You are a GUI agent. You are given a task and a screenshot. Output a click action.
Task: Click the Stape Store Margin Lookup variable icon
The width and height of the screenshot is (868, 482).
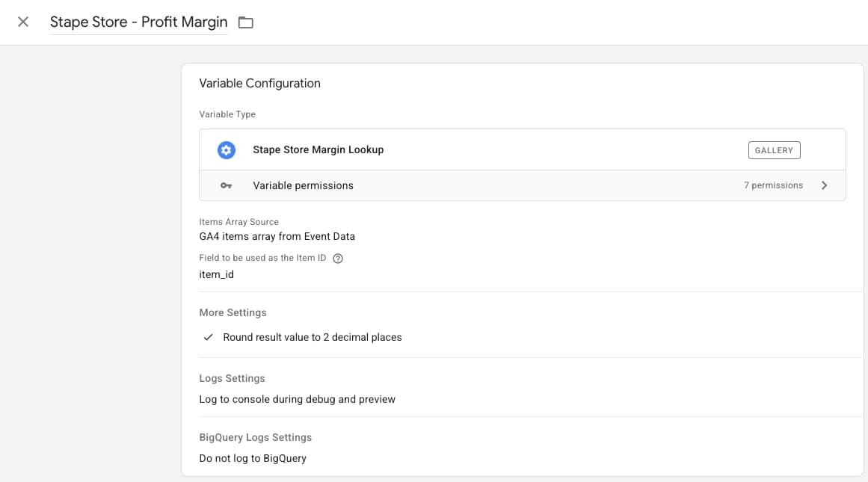tap(226, 149)
